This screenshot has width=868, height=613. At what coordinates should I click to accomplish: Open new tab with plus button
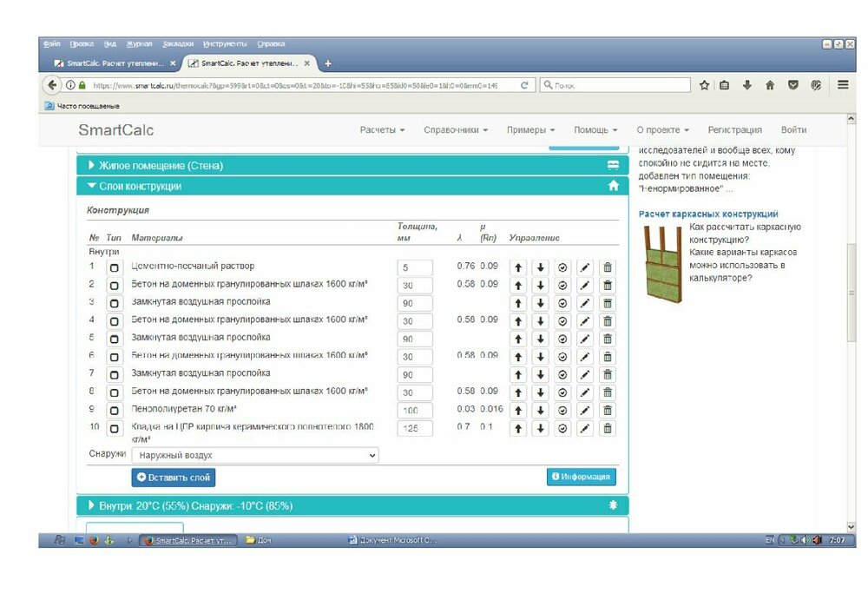point(328,63)
